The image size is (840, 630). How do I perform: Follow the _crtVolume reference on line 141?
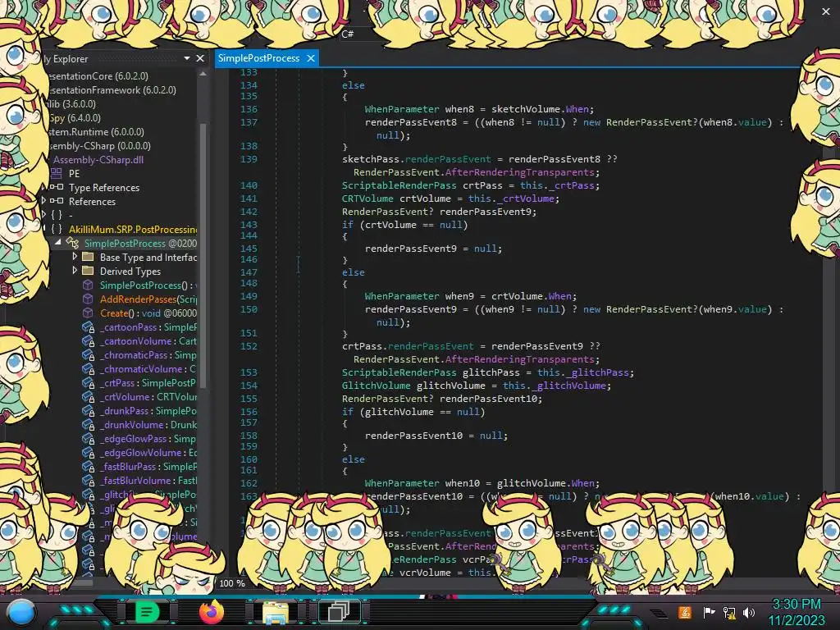point(526,199)
